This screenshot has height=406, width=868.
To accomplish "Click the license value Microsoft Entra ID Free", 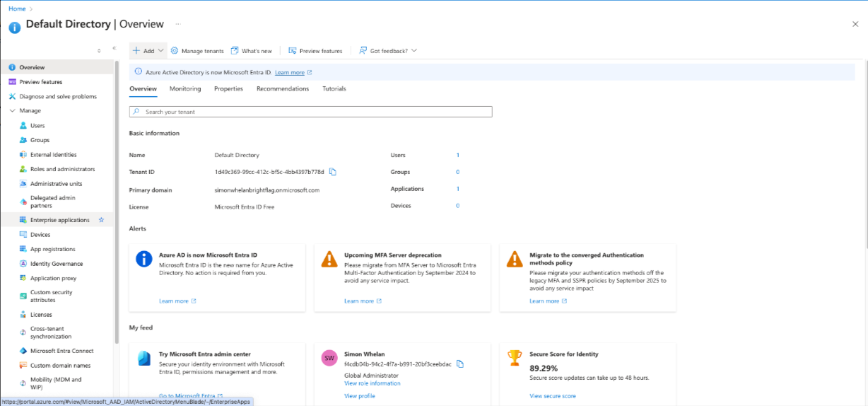I will point(245,207).
